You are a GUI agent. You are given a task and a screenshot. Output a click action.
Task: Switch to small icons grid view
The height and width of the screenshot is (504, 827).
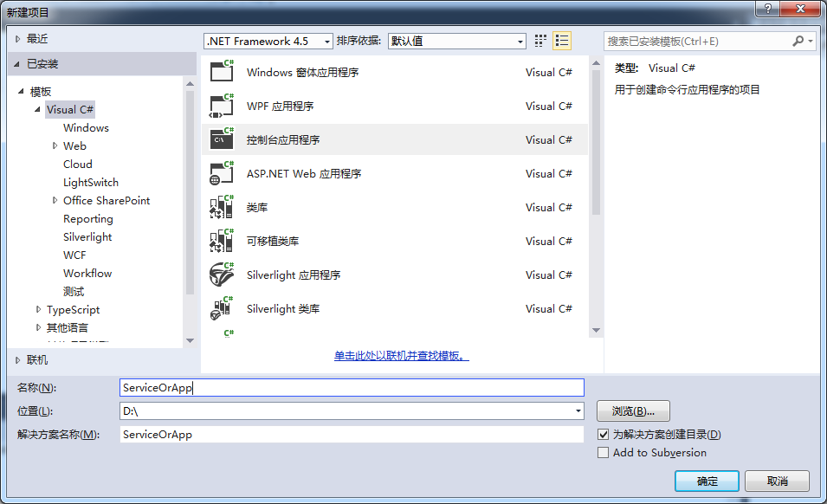(540, 41)
